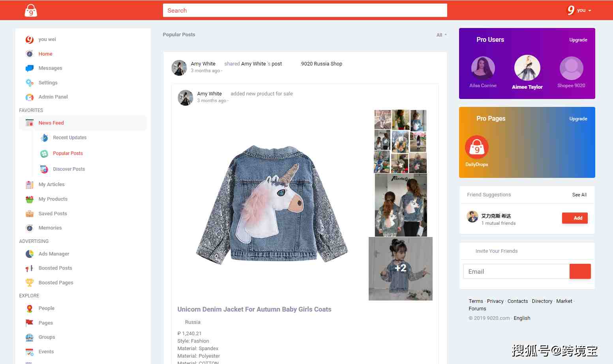
Task: Open the Memories clock icon
Action: [x=30, y=228]
